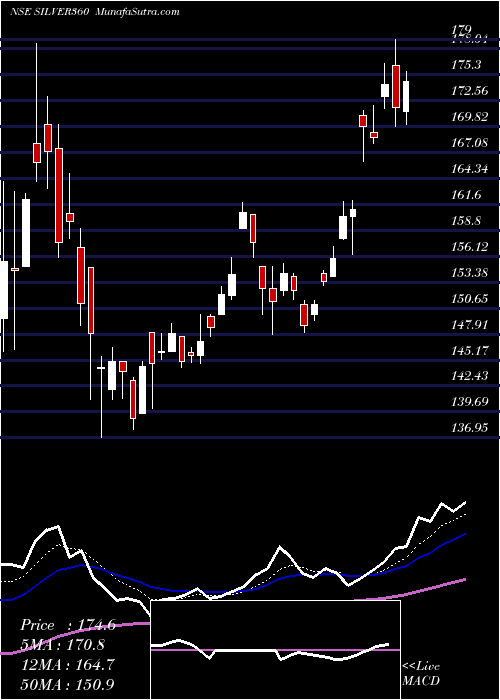Click the 179 top price label
This screenshot has width=500, height=700.
point(462,30)
